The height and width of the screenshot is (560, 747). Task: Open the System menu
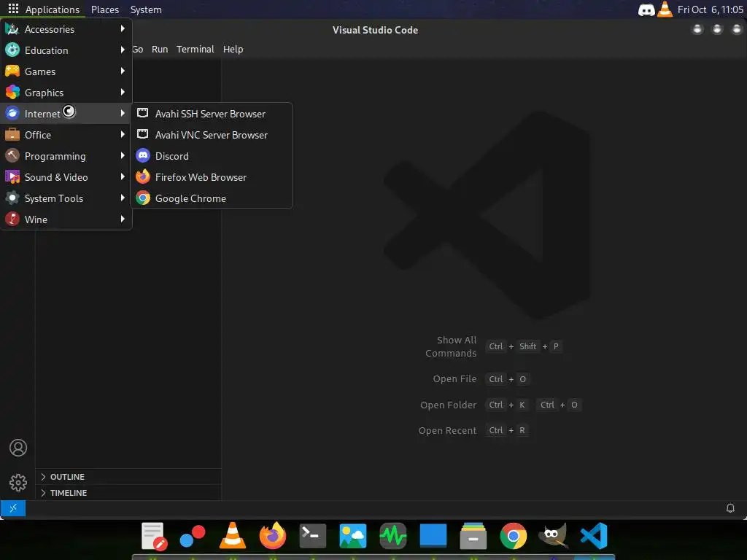pyautogui.click(x=146, y=9)
